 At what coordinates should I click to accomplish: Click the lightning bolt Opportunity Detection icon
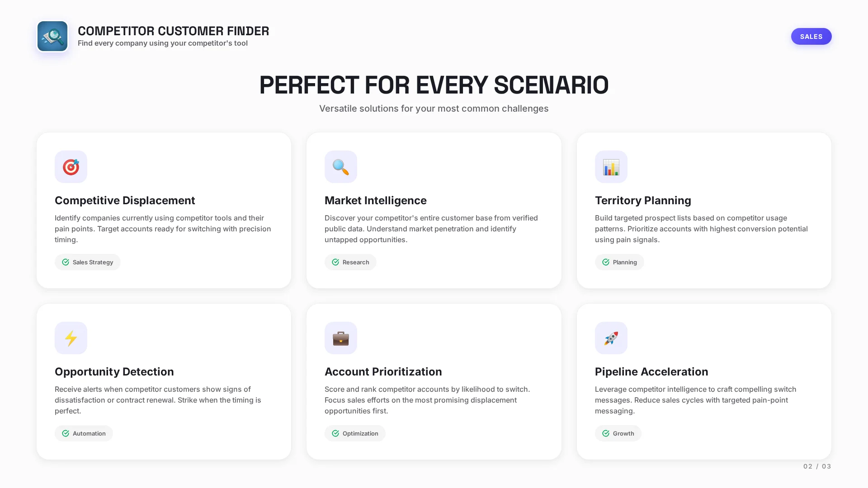pos(71,338)
